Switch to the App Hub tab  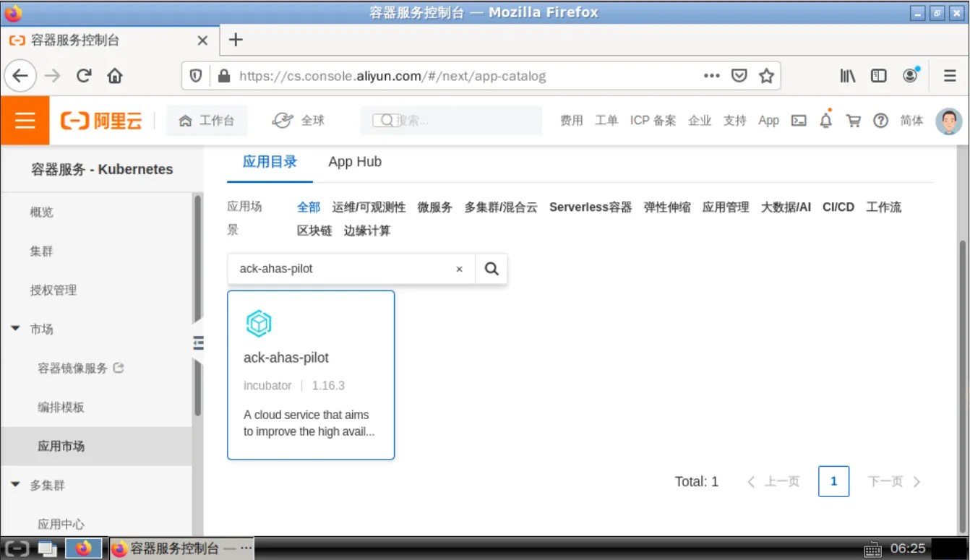tap(355, 162)
